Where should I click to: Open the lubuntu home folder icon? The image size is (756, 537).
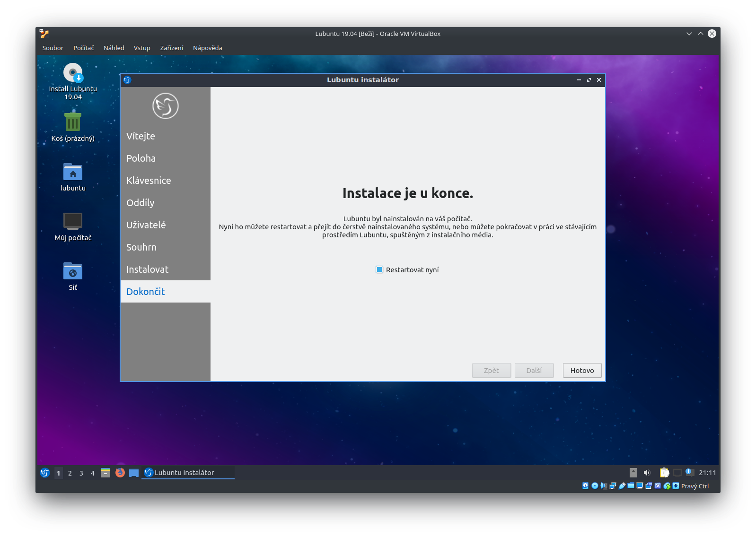(x=73, y=177)
